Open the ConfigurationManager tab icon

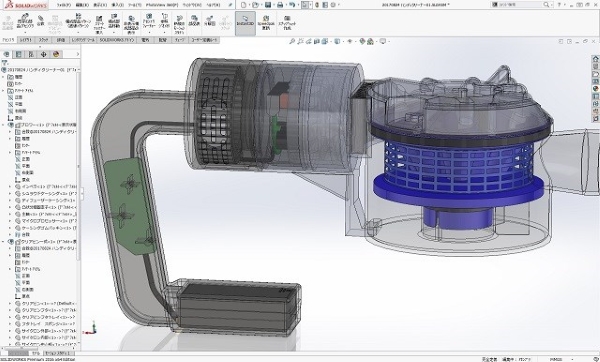(x=31, y=54)
